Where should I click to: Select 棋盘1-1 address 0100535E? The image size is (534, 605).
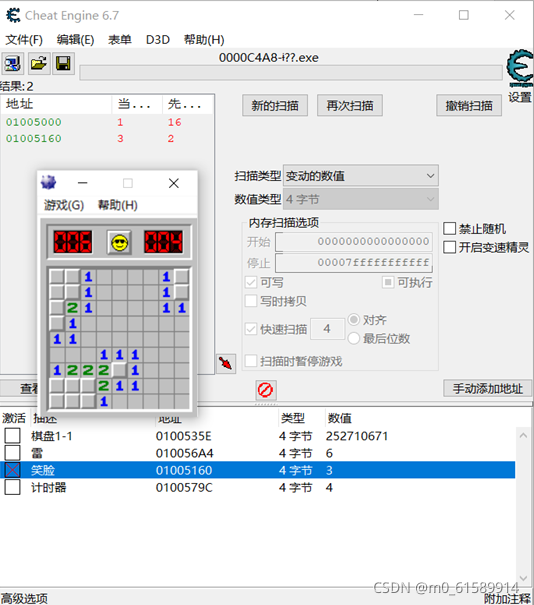[x=184, y=436]
